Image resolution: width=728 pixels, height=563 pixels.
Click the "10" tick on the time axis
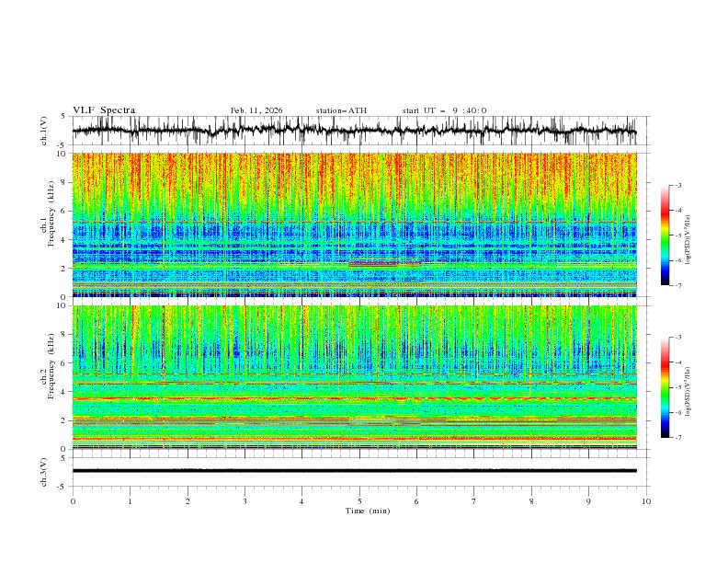(646, 501)
